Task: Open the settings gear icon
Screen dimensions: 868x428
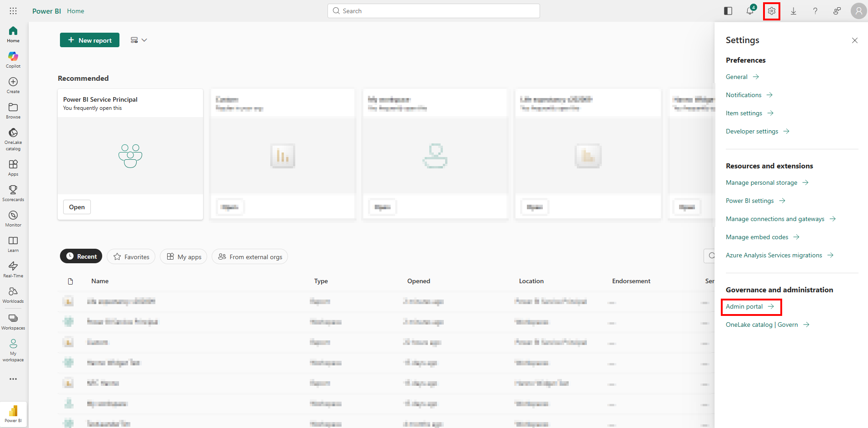Action: (x=772, y=11)
